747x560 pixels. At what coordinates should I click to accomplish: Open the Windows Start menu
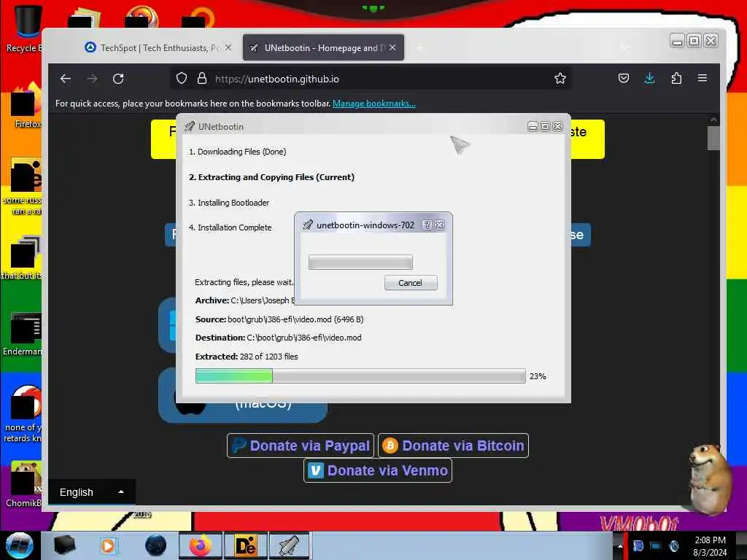point(19,545)
